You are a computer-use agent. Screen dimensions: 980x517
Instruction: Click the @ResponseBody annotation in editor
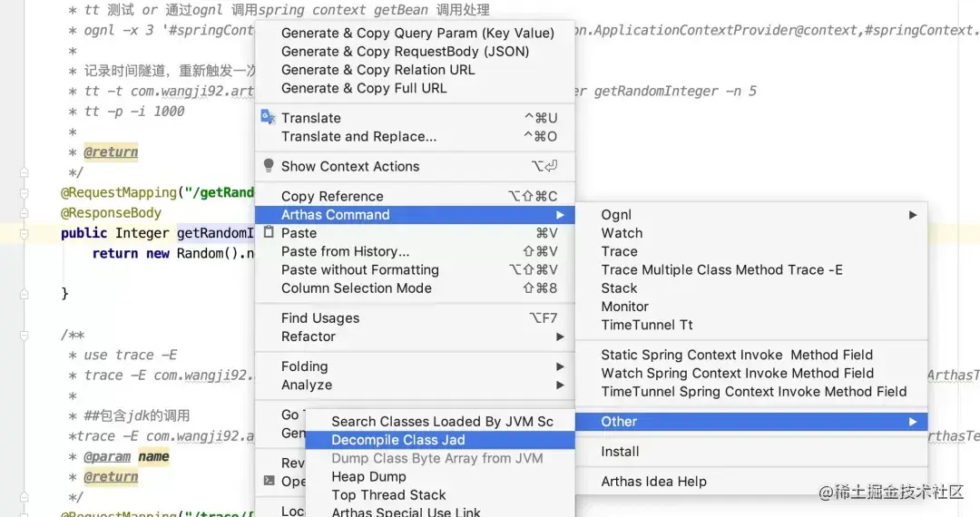coord(111,213)
